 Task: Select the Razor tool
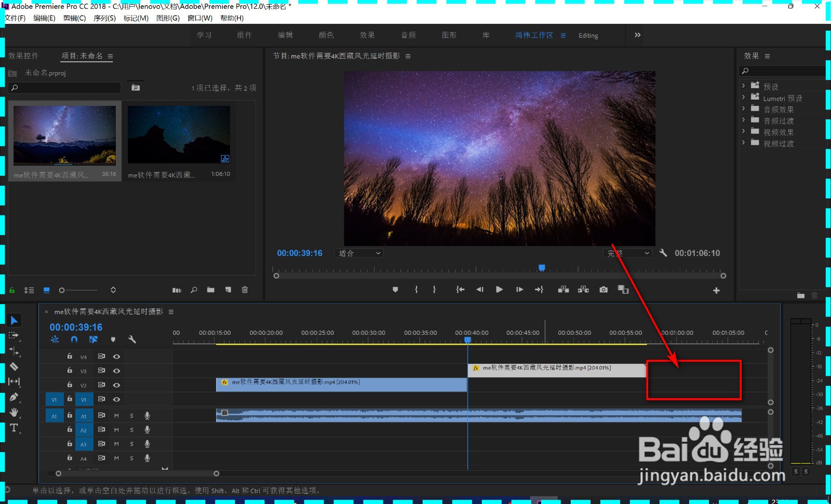(x=14, y=366)
